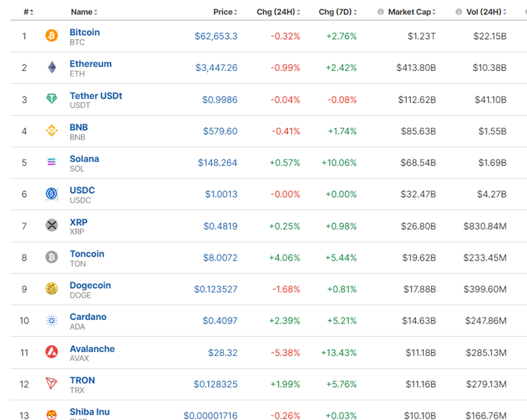527x420 pixels.
Task: Click the Shiba Inu logo icon
Action: 51,415
